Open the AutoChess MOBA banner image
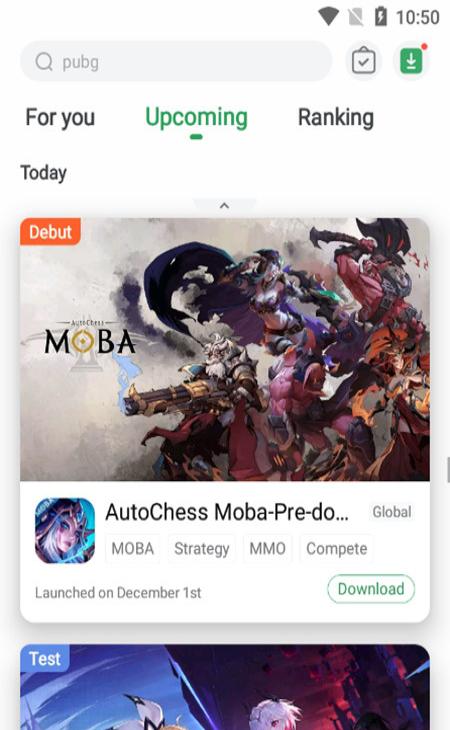Screen dimensions: 450x730 [225, 349]
